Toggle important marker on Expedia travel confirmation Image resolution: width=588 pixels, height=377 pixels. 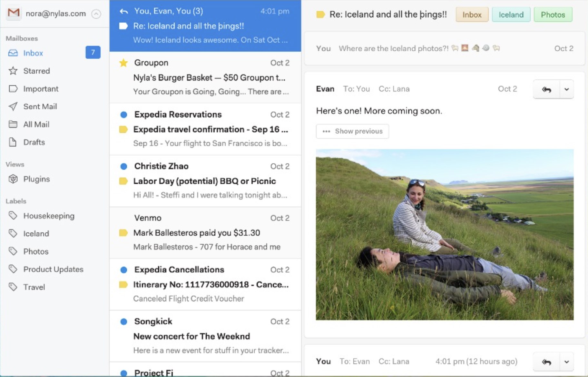123,129
